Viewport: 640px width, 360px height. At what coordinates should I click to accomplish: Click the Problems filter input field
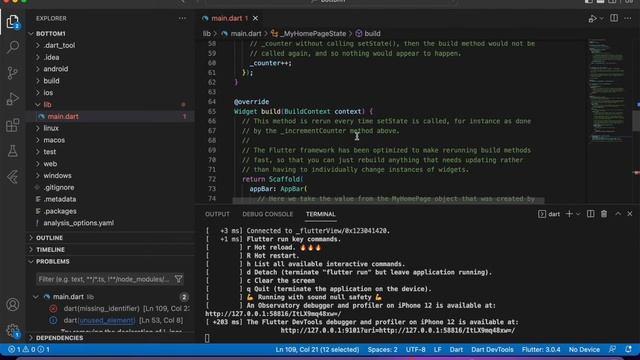point(104,279)
